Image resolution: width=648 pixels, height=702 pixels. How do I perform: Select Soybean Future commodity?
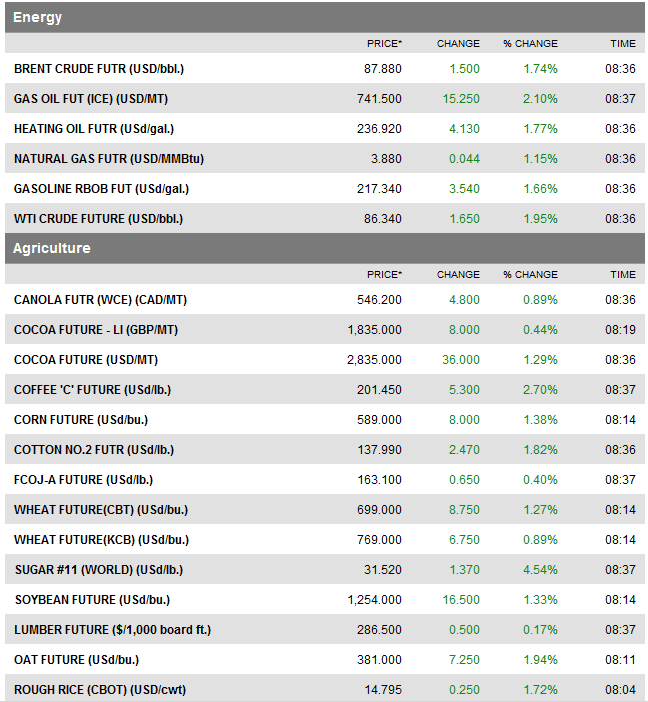(91, 600)
